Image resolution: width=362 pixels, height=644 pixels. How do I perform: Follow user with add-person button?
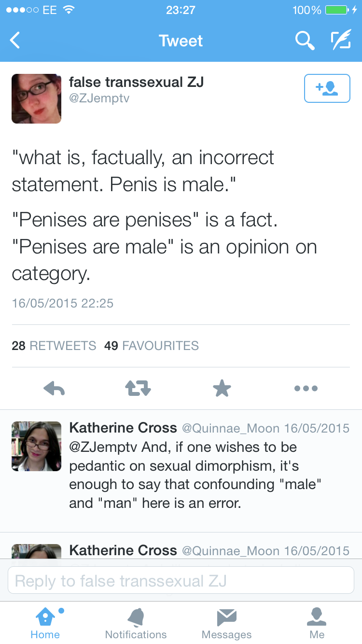click(x=327, y=88)
